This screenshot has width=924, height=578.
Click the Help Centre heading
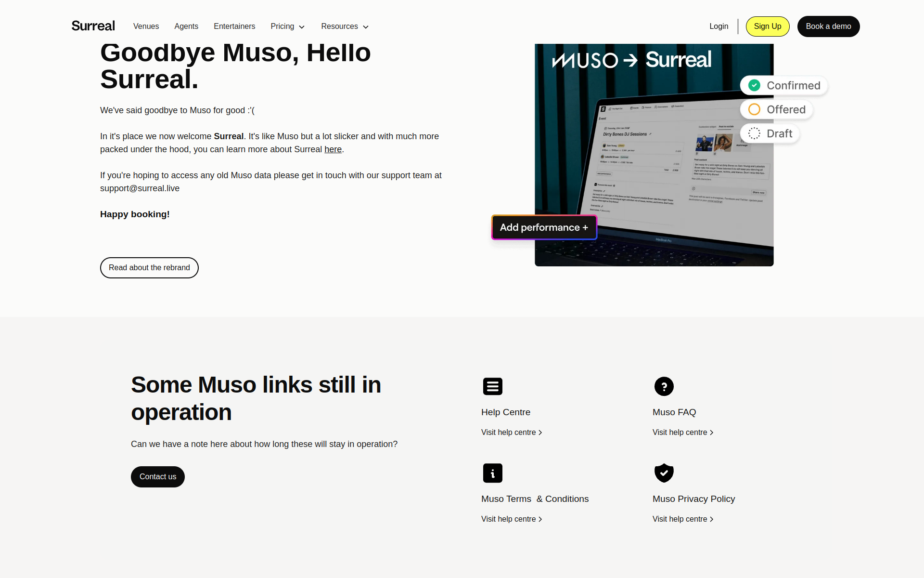tap(506, 412)
